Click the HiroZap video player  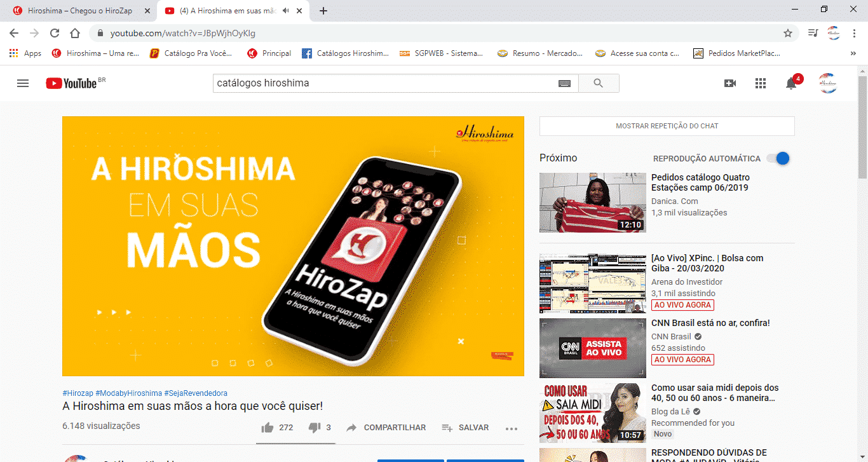tap(293, 246)
